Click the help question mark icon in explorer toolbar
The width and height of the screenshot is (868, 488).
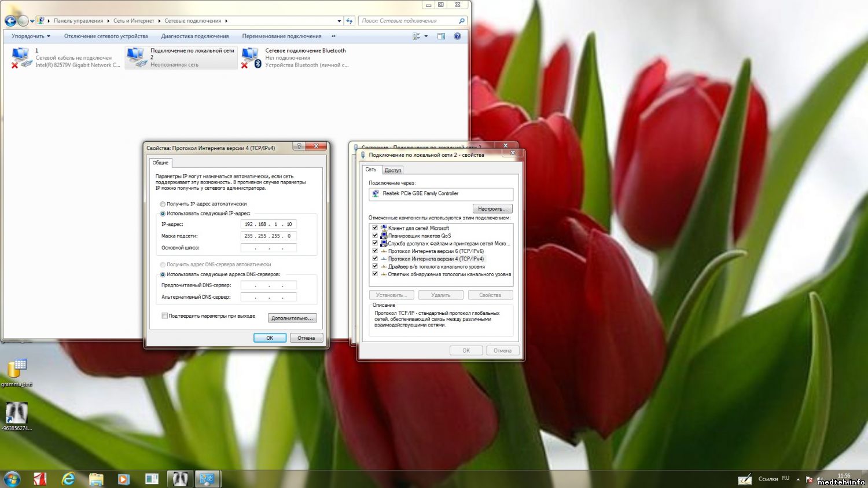(457, 36)
